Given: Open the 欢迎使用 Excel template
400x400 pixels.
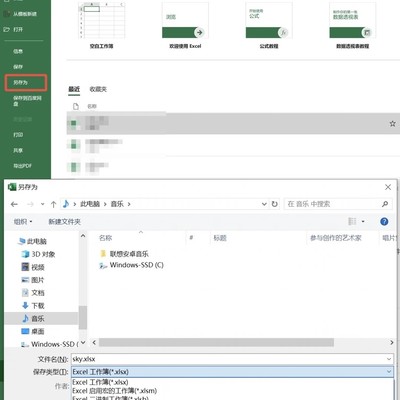Looking at the screenshot, I should coord(185,21).
